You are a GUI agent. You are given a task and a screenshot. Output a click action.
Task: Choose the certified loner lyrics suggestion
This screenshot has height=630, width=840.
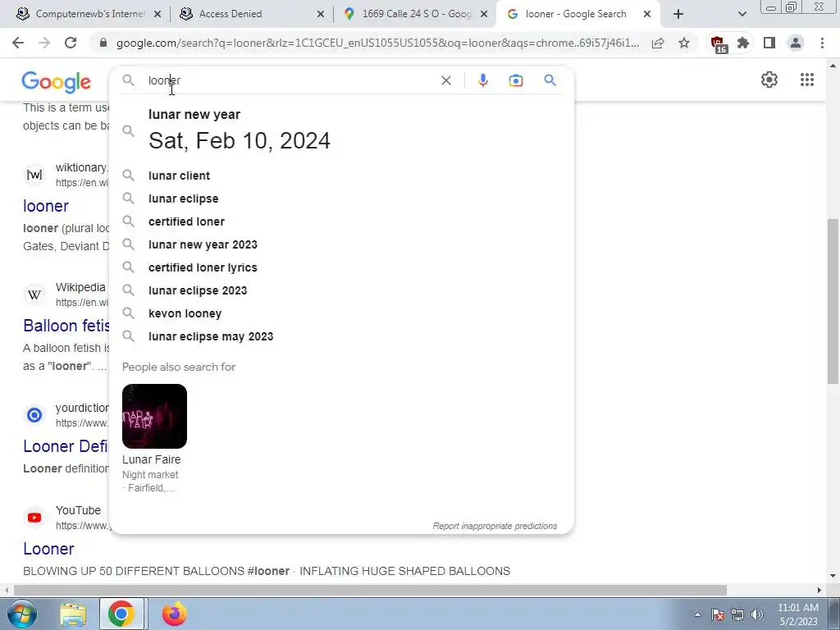tap(341, 267)
